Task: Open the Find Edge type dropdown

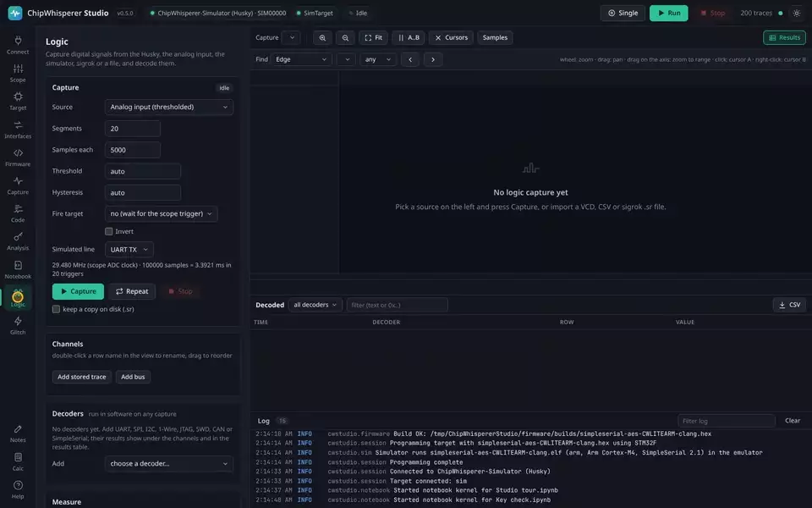Action: [x=301, y=59]
